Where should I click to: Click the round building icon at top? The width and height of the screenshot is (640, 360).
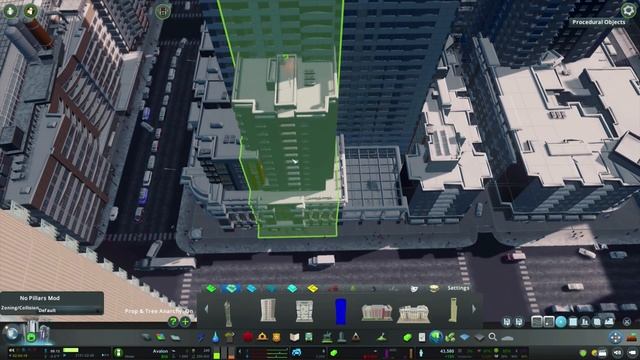[162, 11]
